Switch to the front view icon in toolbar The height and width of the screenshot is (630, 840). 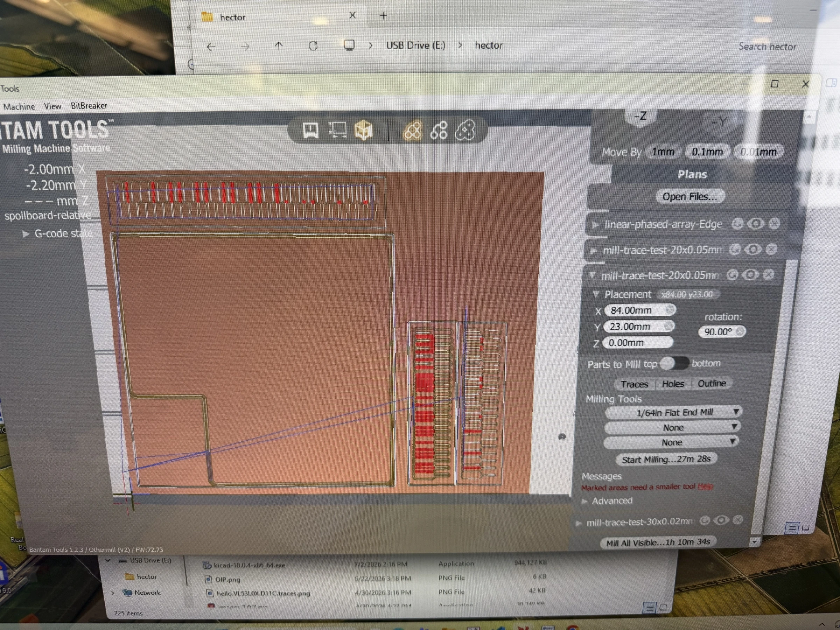[310, 130]
